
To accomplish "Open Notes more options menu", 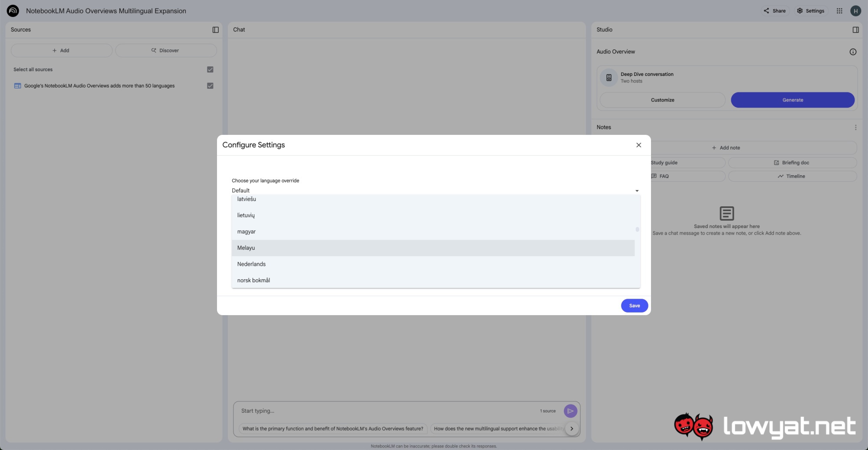I will pos(855,127).
